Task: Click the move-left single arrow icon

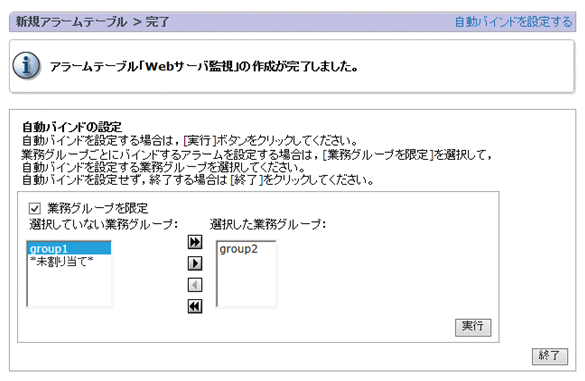Action: [x=195, y=285]
